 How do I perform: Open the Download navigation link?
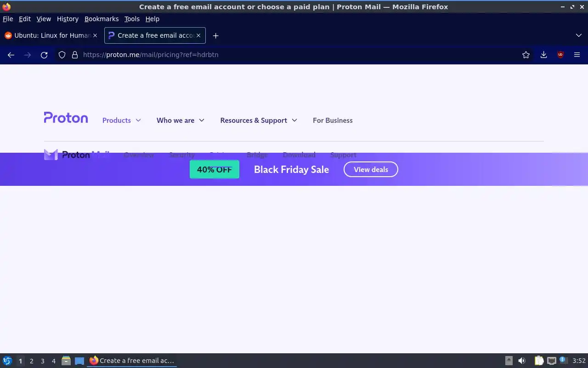pyautogui.click(x=299, y=155)
